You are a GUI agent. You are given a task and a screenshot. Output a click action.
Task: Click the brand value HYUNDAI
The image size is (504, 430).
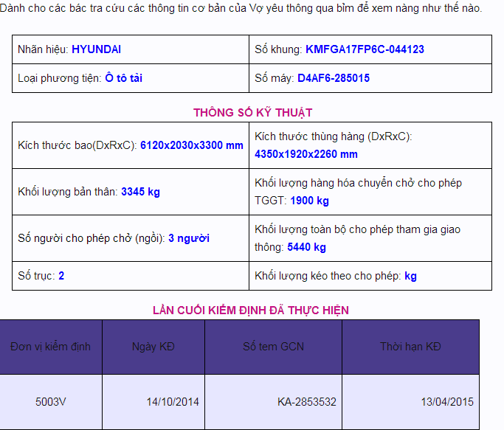tap(96, 49)
